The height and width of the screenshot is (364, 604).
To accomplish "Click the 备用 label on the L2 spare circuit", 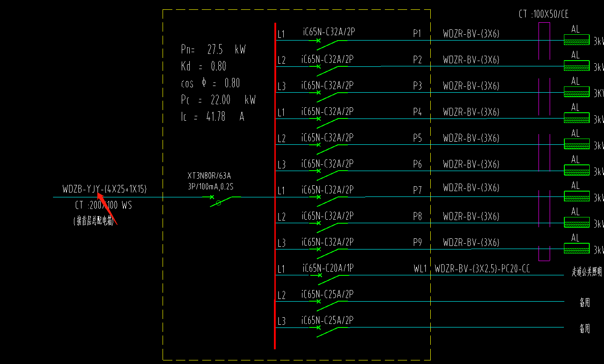I will coord(584,303).
